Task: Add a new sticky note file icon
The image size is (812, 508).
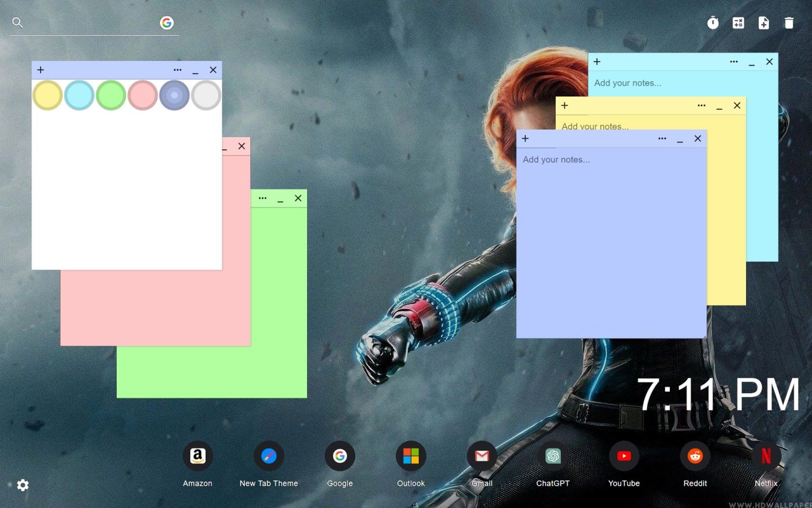Action: tap(764, 23)
